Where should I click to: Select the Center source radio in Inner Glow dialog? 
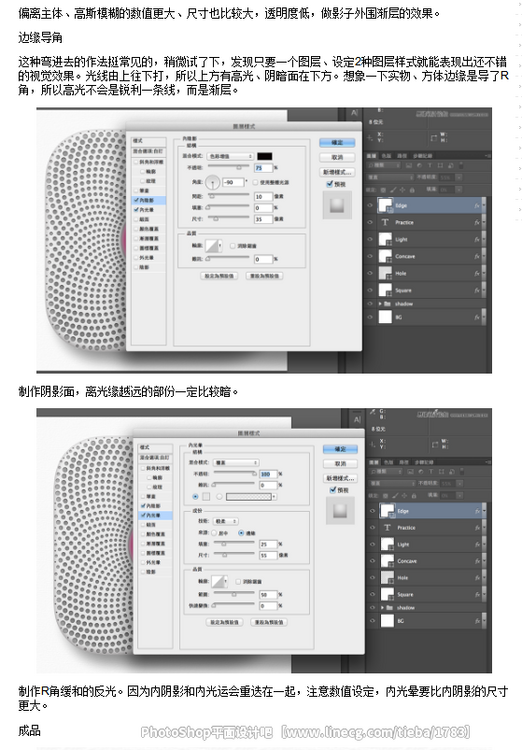pyautogui.click(x=214, y=533)
